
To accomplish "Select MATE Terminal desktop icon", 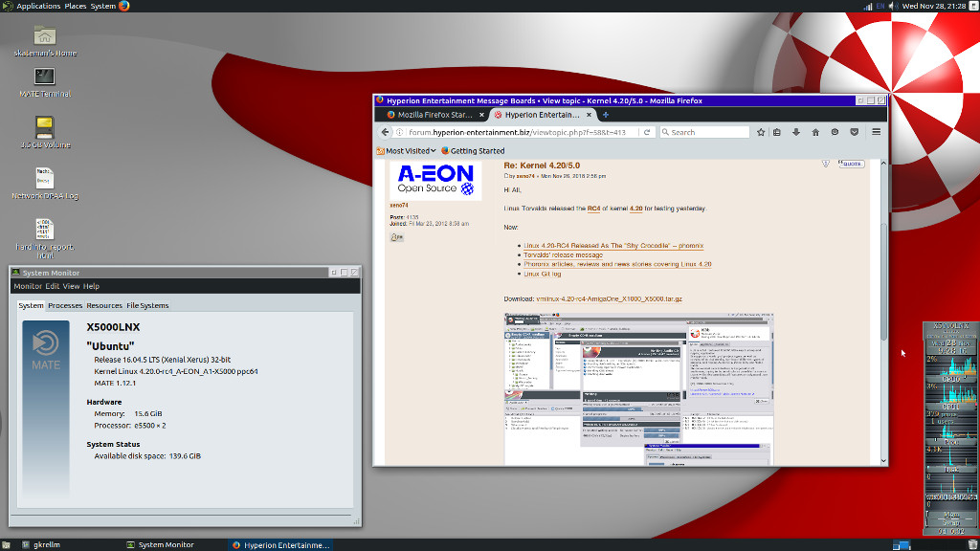I will click(44, 82).
